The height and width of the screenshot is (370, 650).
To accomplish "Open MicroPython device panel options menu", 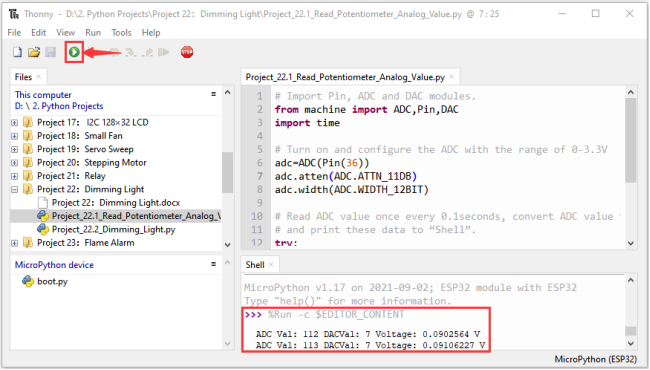I will pos(213,264).
